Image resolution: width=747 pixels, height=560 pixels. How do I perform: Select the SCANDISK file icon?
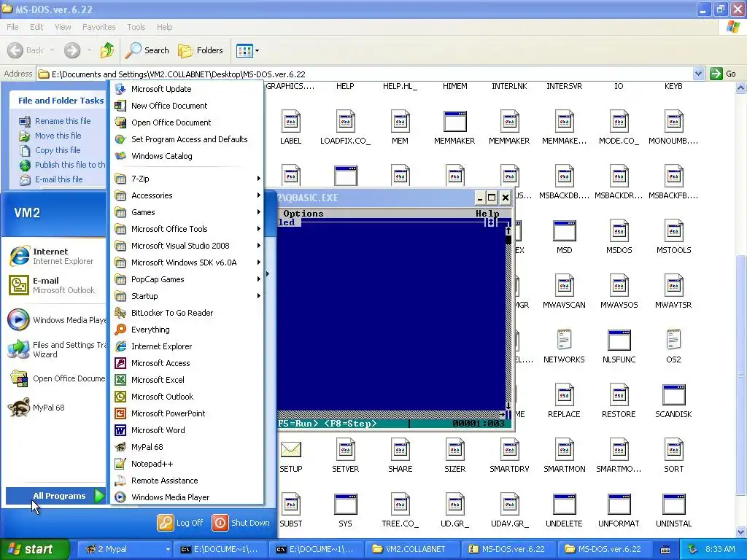click(x=673, y=394)
